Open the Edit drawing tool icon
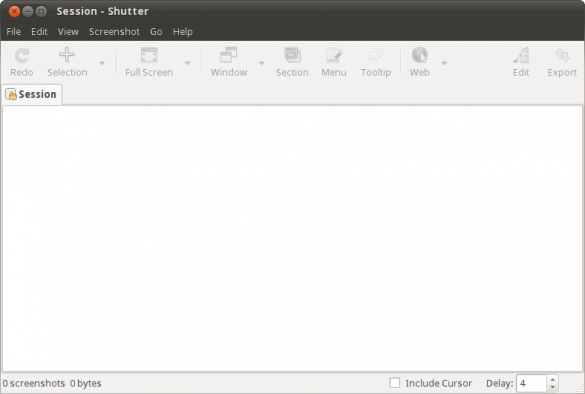This screenshot has height=394, width=585. [x=521, y=55]
